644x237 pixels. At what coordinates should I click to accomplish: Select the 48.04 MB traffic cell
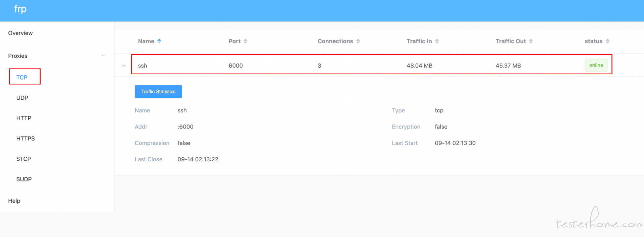click(x=420, y=66)
